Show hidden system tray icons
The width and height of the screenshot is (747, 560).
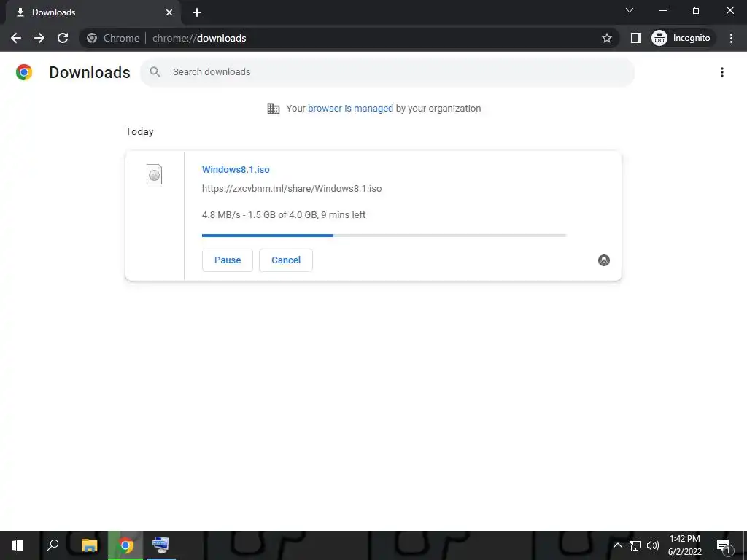pyautogui.click(x=617, y=545)
